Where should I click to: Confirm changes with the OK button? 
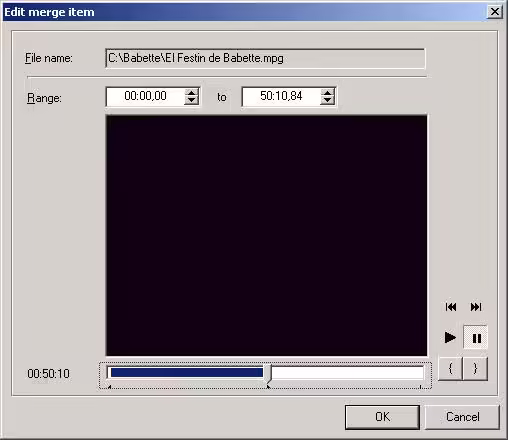tap(382, 417)
